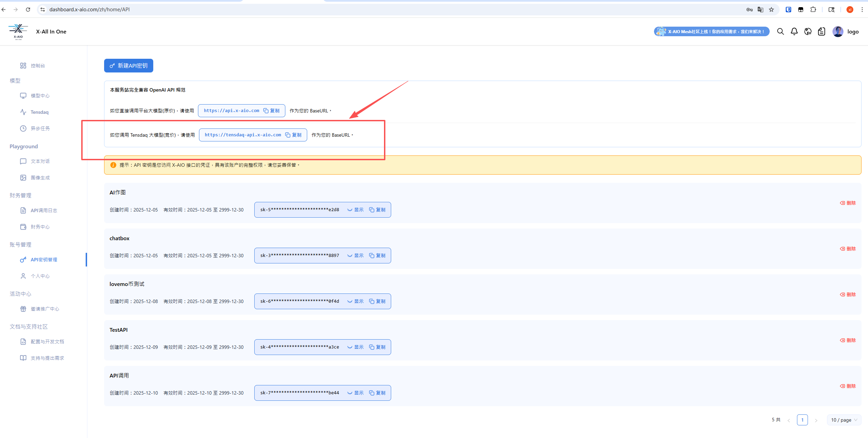This screenshot has height=438, width=868.
Task: Reveal the lovemo币测试 key value
Action: [356, 301]
